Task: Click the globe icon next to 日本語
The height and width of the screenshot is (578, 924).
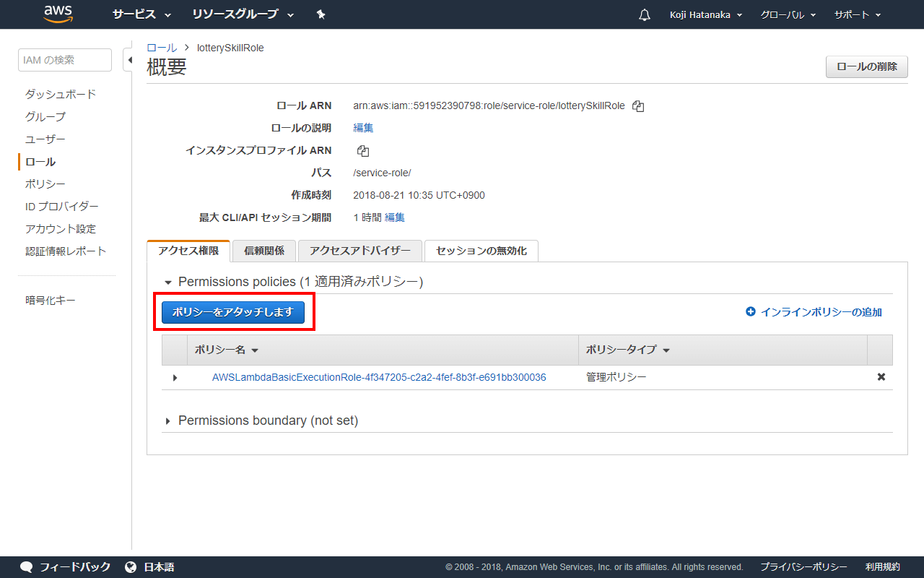Action: pyautogui.click(x=131, y=567)
